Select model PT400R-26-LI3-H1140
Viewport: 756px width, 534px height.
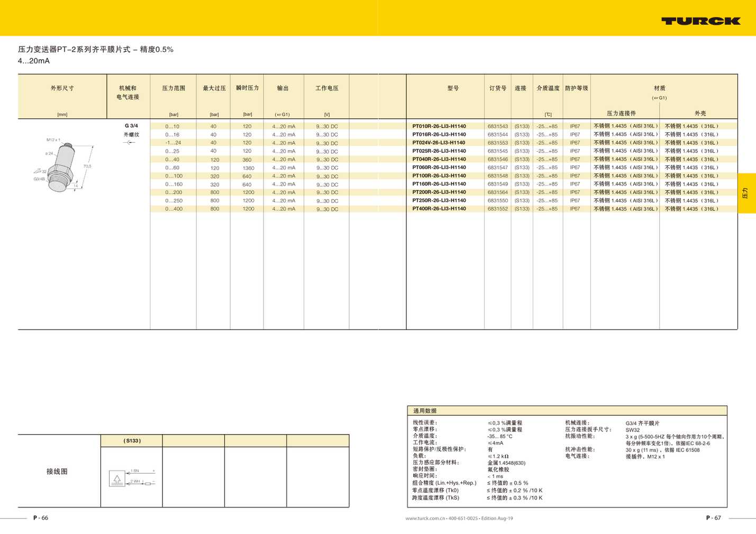[x=439, y=209]
